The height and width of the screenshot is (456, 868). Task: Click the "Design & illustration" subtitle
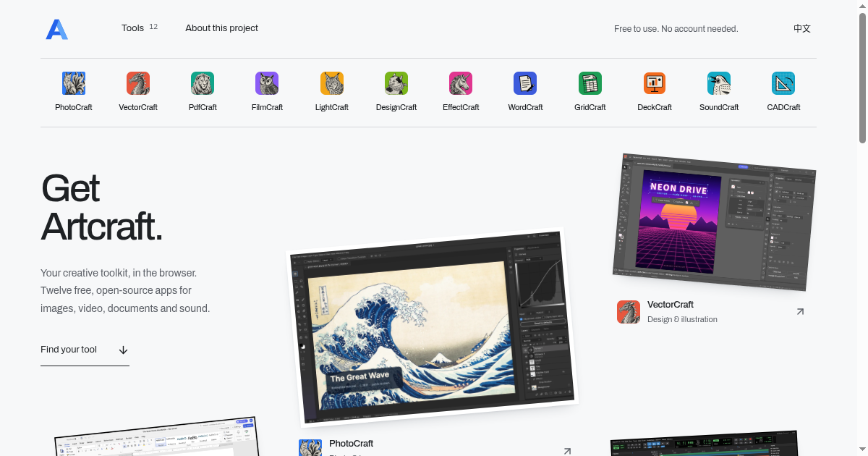pos(682,319)
